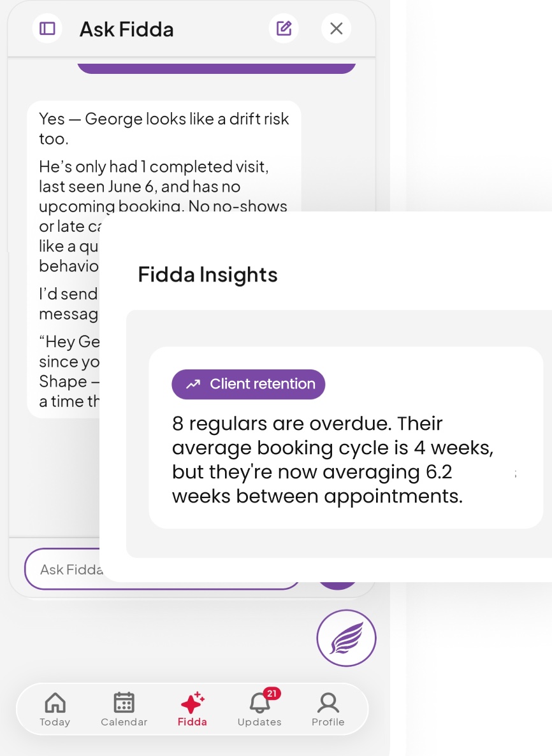Screen dimensions: 552x756
Task: Open the overdue regulars insight card
Action: (346, 438)
